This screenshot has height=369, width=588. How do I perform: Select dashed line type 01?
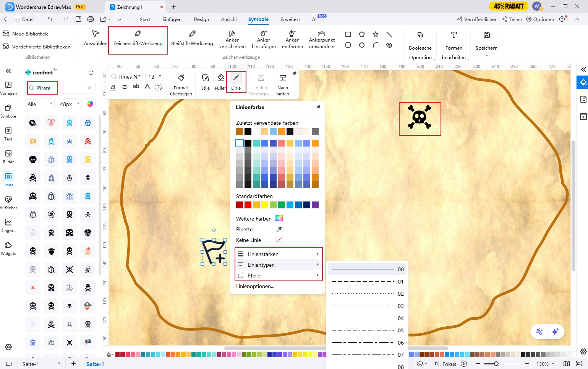tap(367, 282)
